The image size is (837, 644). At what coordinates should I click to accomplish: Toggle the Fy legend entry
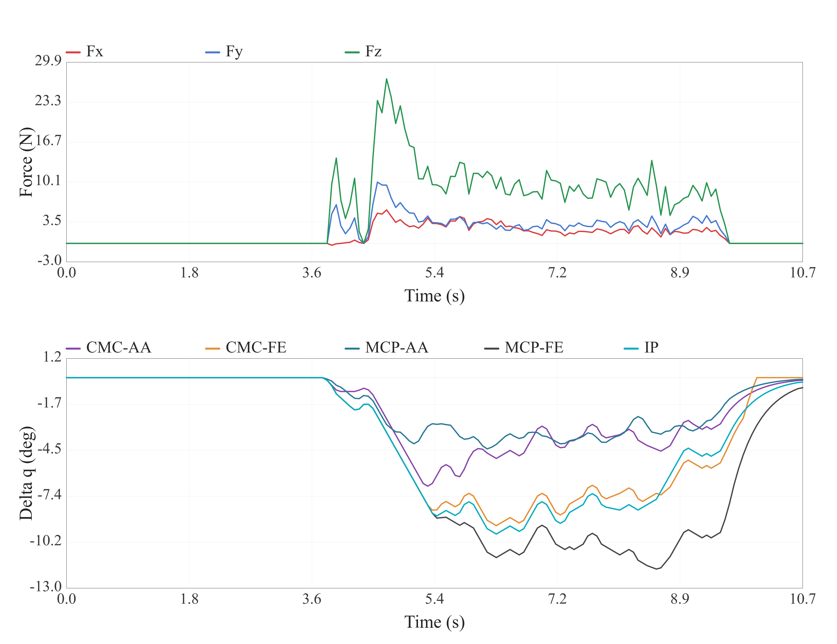pos(224,51)
